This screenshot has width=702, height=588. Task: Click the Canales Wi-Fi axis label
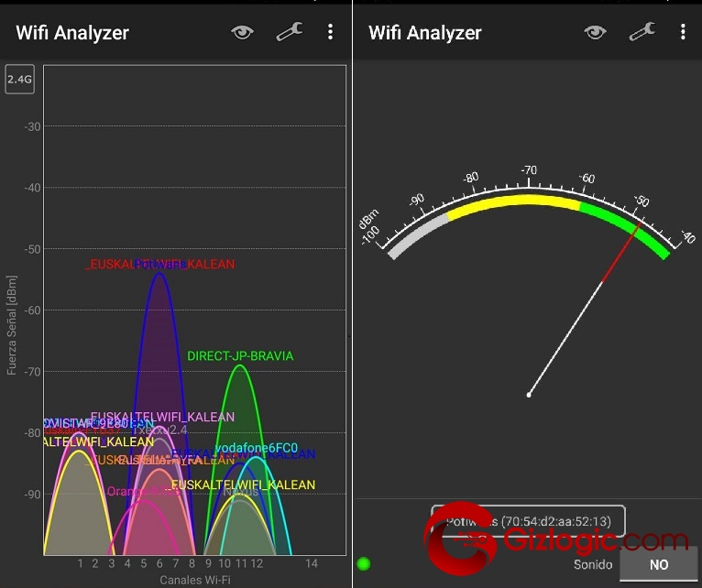click(195, 580)
